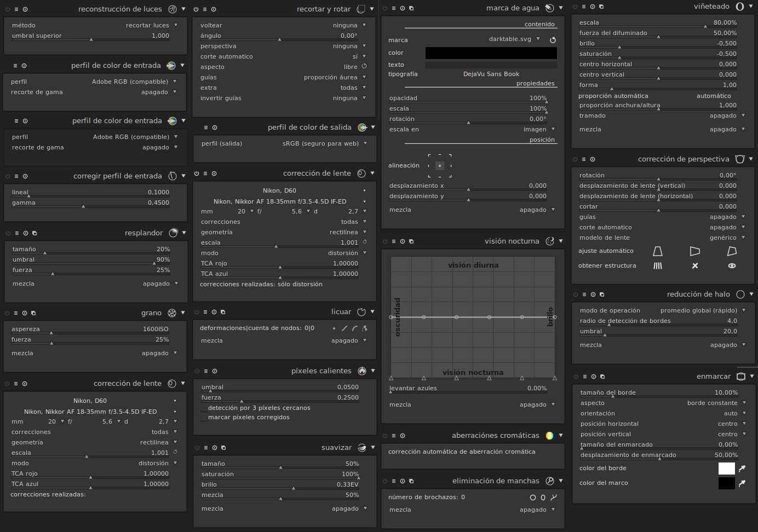Refresh the watermark file list

pos(553,40)
